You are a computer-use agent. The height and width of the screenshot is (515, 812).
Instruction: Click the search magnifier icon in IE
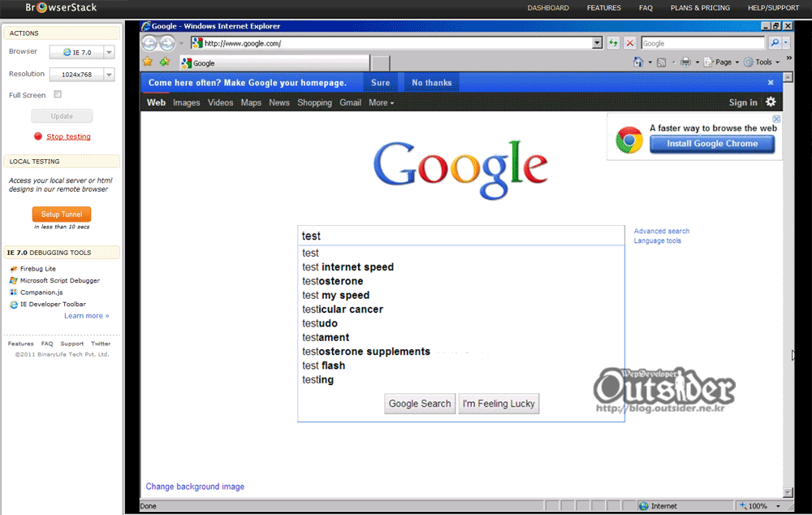click(775, 43)
